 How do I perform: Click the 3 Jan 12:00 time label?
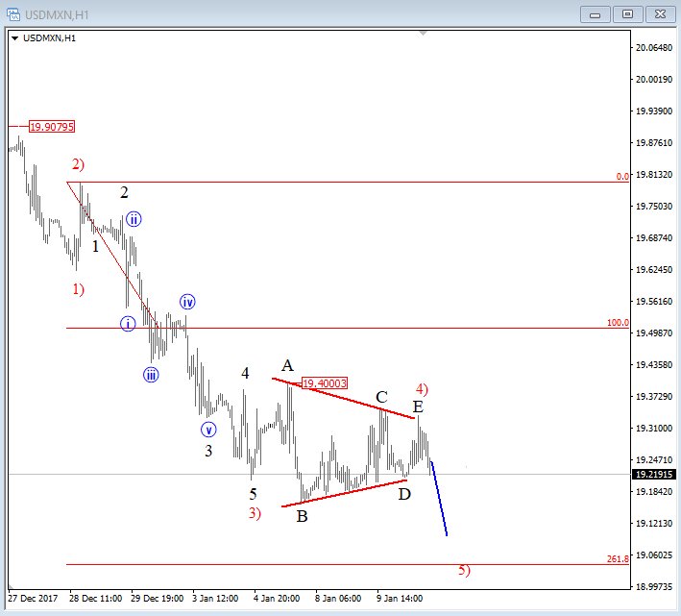[215, 599]
